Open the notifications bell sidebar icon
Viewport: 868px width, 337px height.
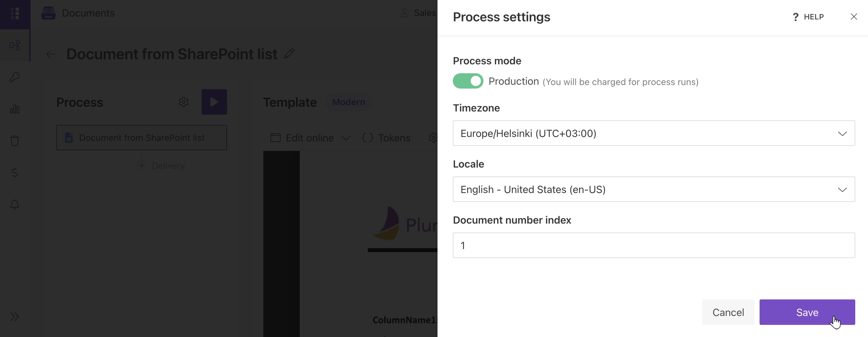(x=15, y=204)
